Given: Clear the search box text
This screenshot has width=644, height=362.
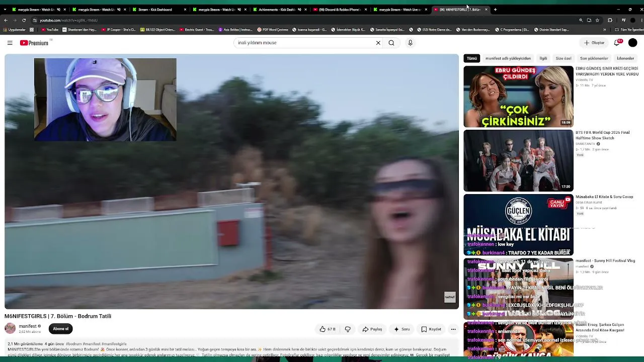Looking at the screenshot, I should (378, 43).
